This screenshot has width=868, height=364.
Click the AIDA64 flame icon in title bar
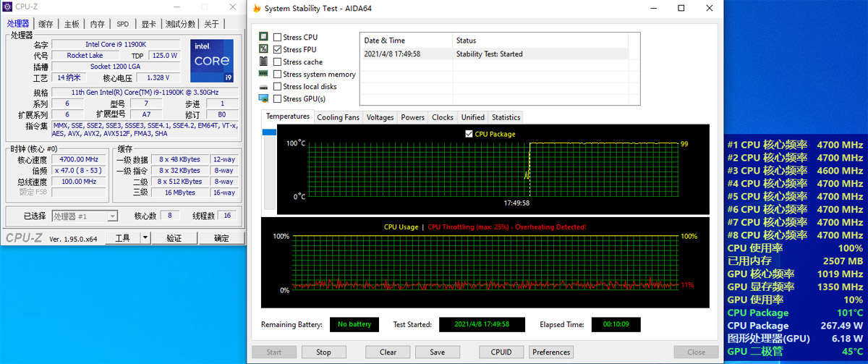coord(257,8)
